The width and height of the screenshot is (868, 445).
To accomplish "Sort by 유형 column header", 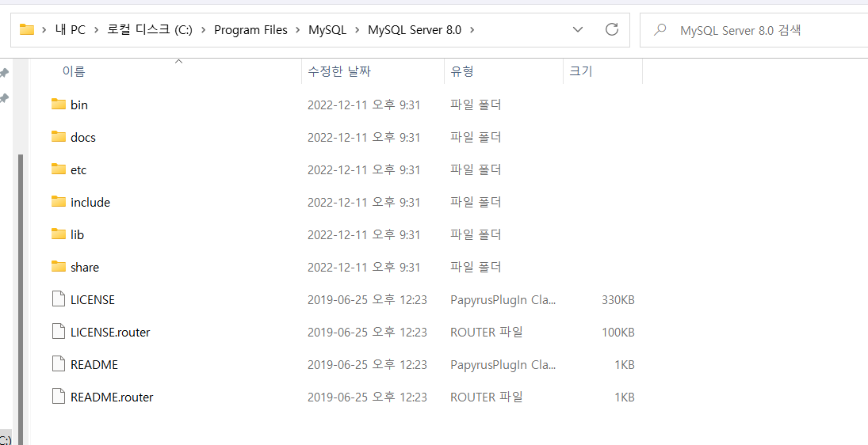I will coord(461,71).
